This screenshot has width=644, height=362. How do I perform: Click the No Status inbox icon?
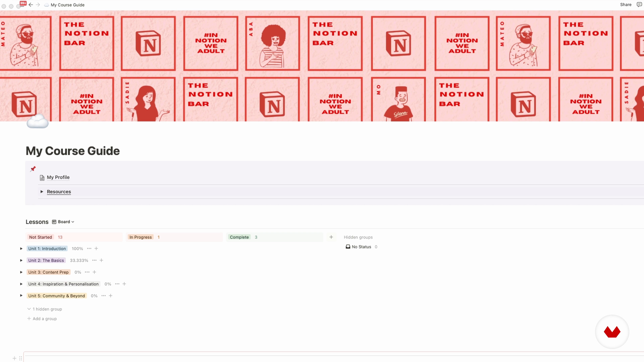(x=348, y=247)
